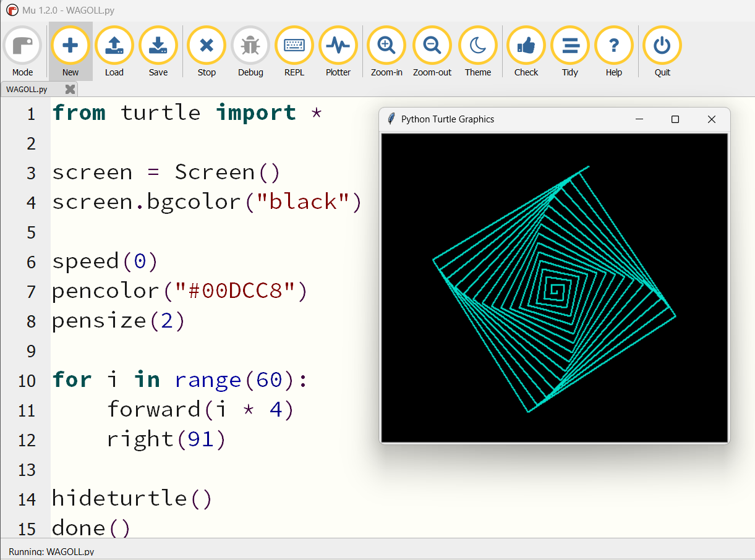The image size is (755, 560).
Task: Click the Python Turtle Graphics title text
Action: [448, 119]
